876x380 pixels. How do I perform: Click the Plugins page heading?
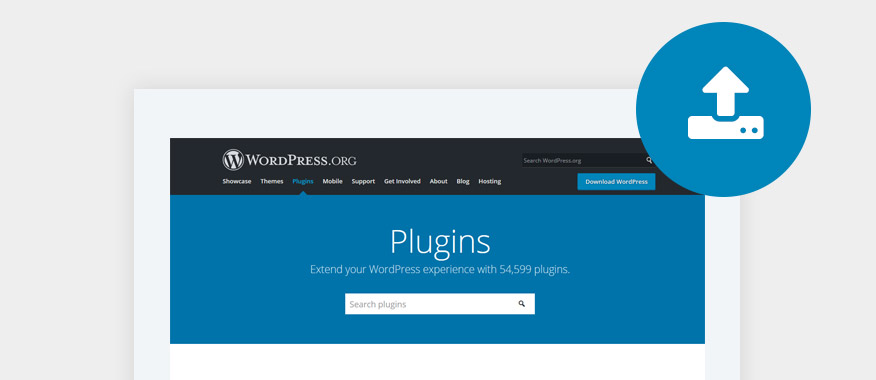pos(440,243)
